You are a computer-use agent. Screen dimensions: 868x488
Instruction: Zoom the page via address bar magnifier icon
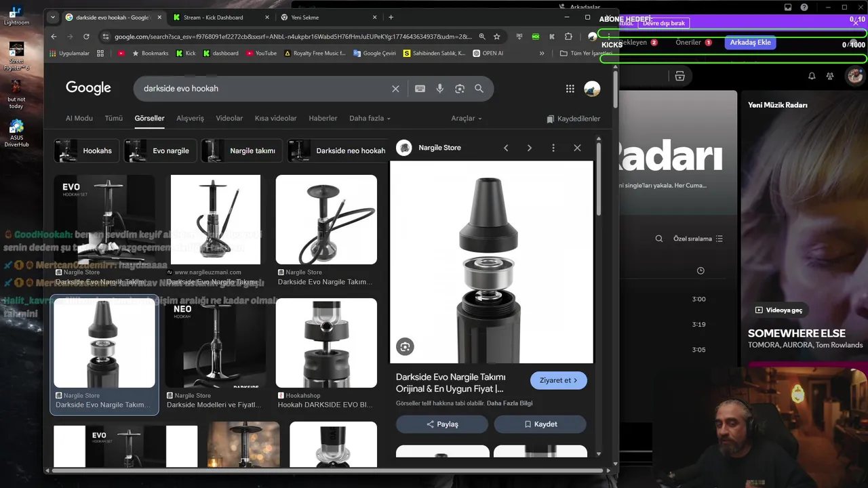pos(482,37)
